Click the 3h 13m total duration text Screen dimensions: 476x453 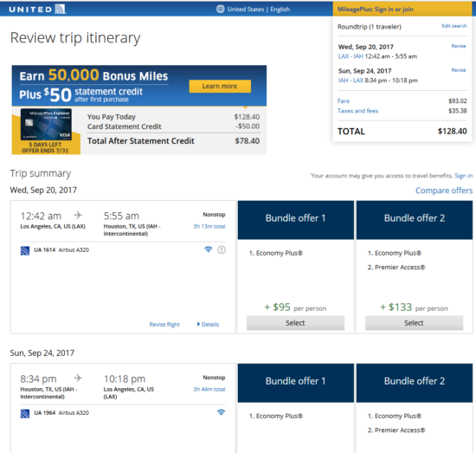[x=209, y=226]
